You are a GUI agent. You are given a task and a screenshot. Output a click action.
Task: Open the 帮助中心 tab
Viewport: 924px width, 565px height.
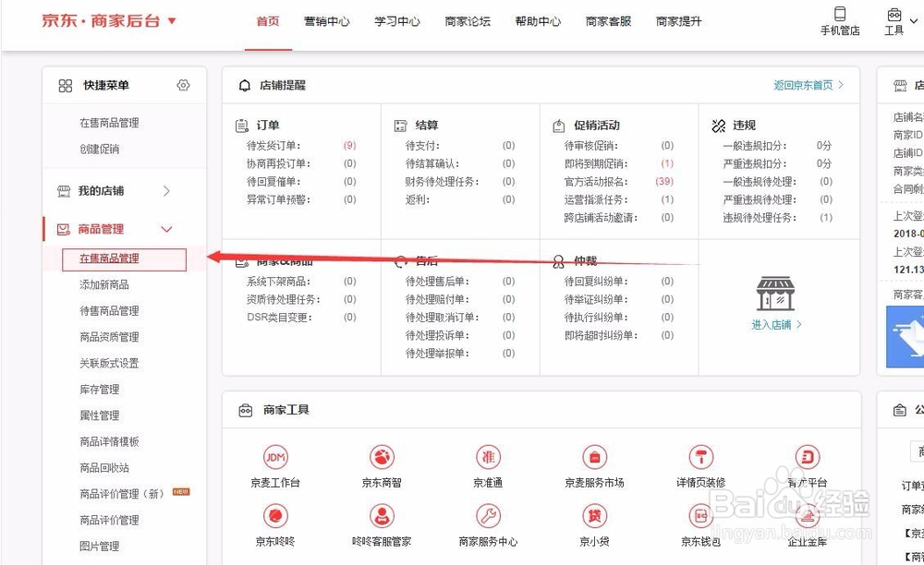538,21
